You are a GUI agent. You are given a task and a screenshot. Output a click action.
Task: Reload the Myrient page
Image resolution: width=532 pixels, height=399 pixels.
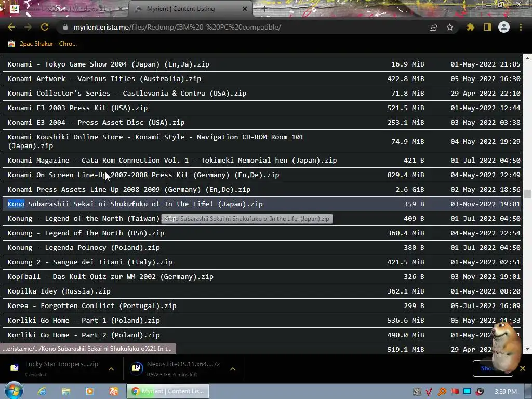point(45,27)
